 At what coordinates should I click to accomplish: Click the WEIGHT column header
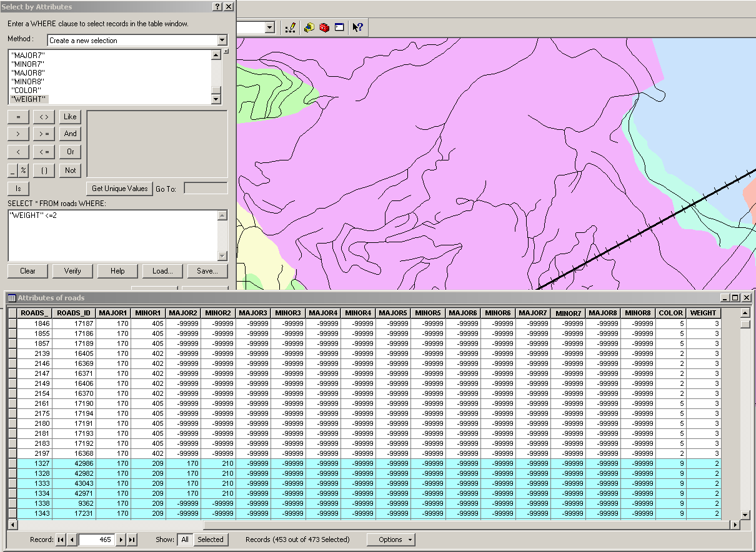tap(703, 313)
